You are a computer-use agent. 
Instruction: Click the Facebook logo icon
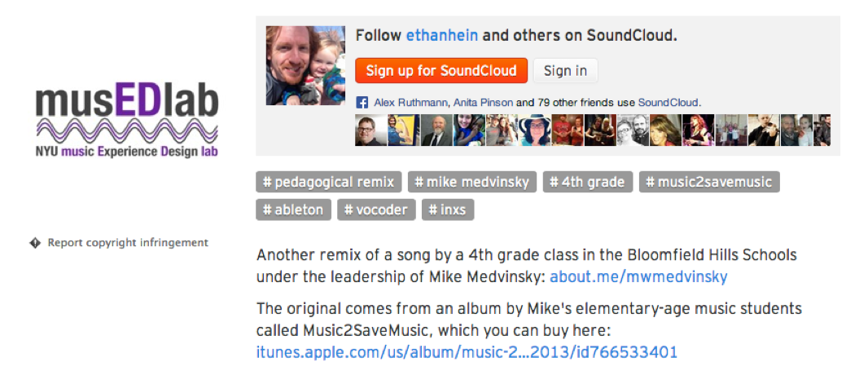363,103
